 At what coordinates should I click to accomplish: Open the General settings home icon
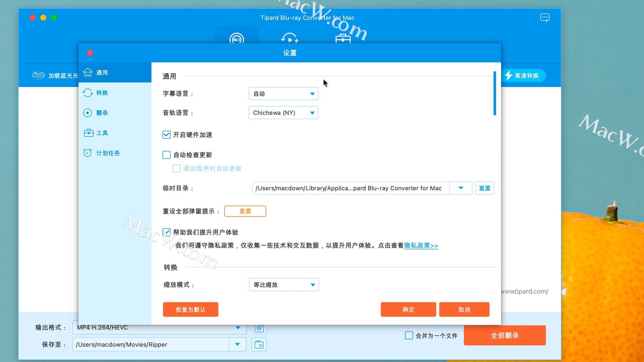click(88, 72)
